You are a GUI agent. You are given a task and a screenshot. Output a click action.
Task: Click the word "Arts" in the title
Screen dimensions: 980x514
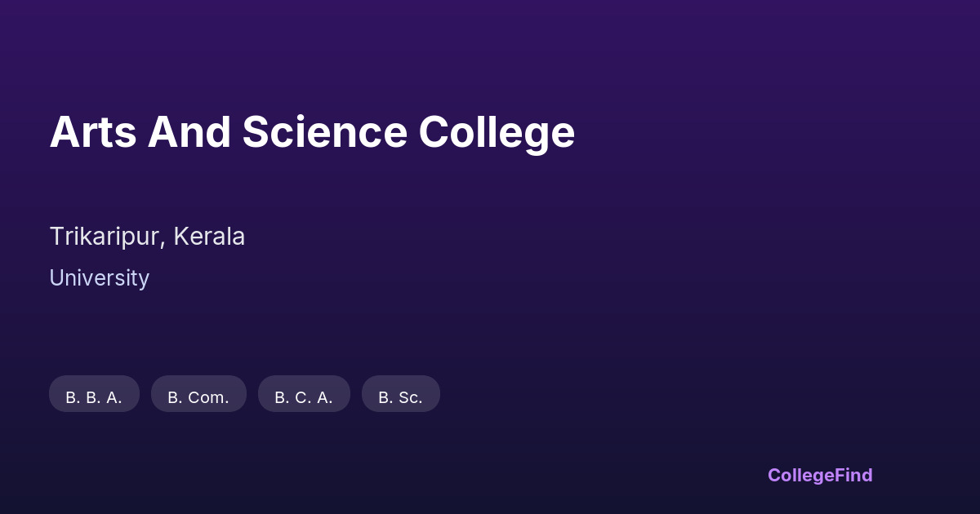pyautogui.click(x=93, y=132)
